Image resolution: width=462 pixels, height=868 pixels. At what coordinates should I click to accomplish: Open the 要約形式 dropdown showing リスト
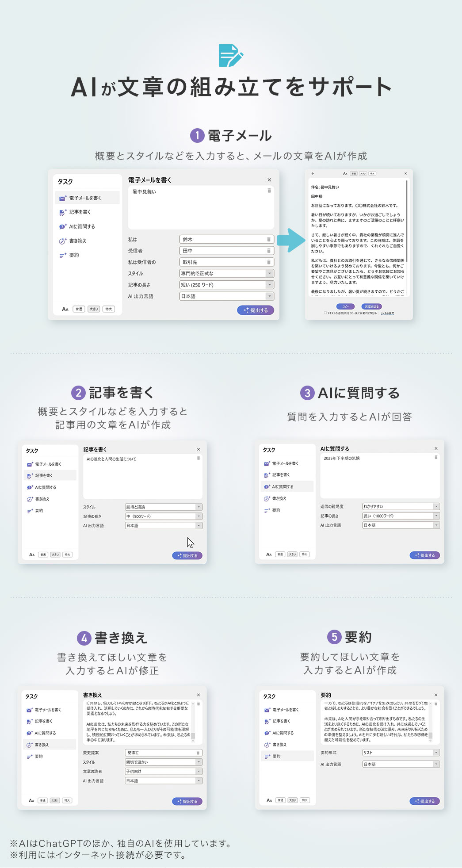(x=401, y=753)
